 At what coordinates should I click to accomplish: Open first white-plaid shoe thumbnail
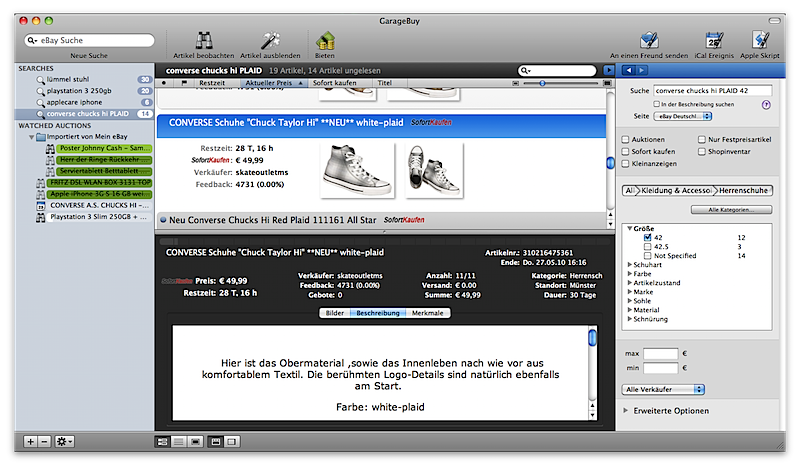click(357, 170)
